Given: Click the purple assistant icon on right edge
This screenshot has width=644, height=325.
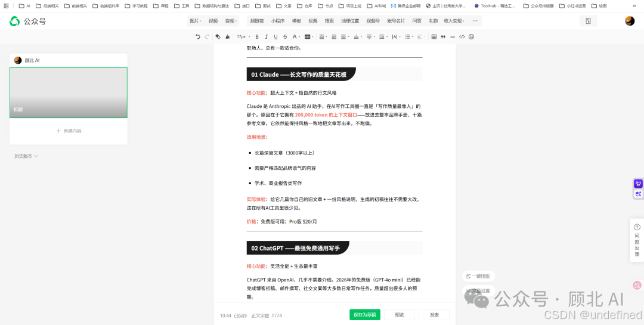Looking at the screenshot, I should click(638, 184).
